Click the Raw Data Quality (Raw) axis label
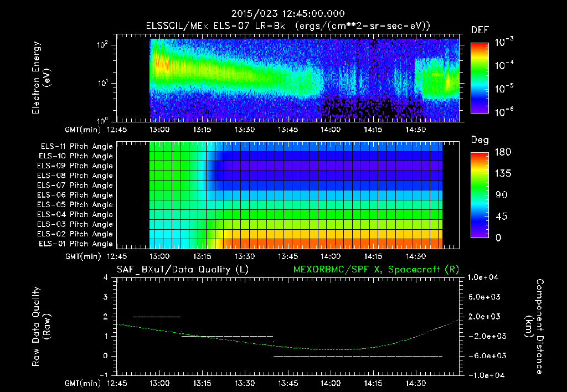 pos(41,327)
